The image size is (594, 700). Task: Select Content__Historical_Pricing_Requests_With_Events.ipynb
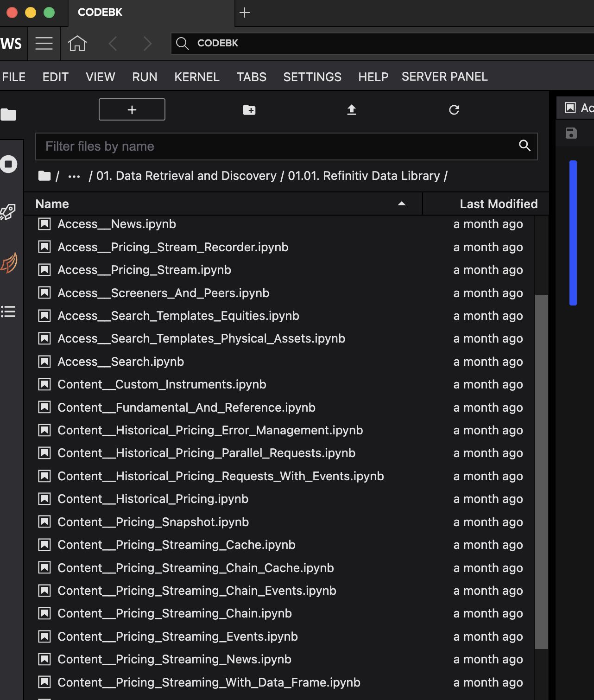coord(286,476)
